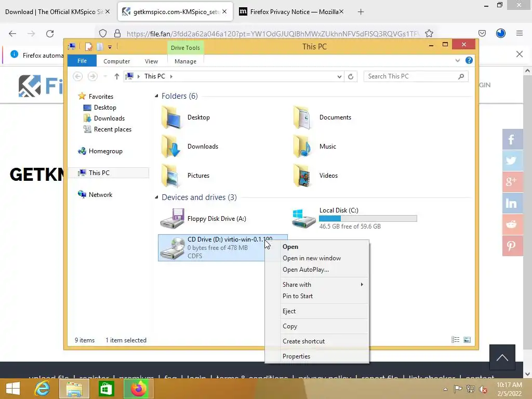
Task: Bookmark this page with the star icon
Action: coord(429,33)
